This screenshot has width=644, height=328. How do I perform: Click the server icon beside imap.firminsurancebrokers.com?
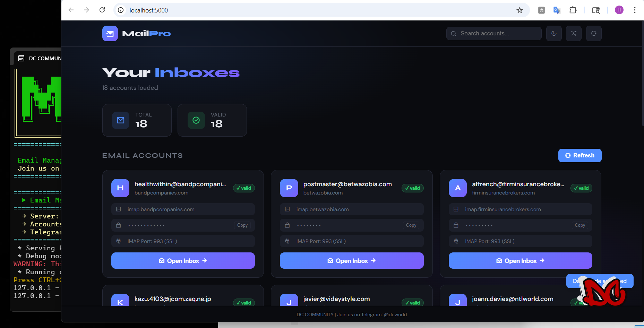(x=456, y=209)
